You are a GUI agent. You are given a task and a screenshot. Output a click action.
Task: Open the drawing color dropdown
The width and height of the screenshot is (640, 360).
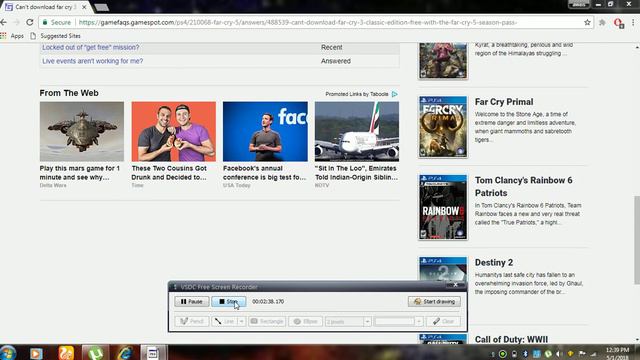pos(419,322)
